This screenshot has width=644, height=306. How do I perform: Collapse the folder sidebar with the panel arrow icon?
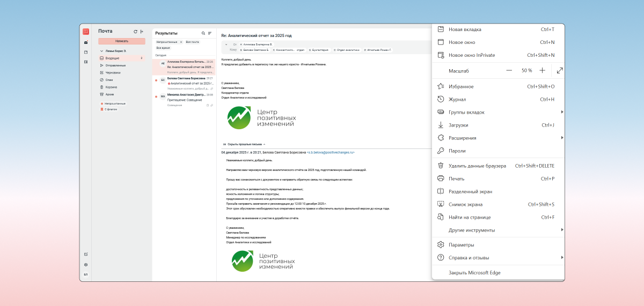142,32
